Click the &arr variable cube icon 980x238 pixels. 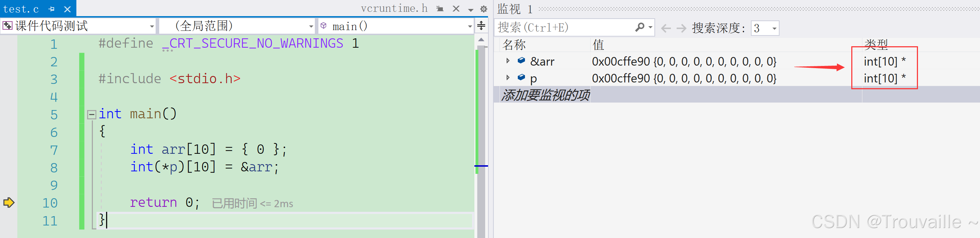[522, 61]
